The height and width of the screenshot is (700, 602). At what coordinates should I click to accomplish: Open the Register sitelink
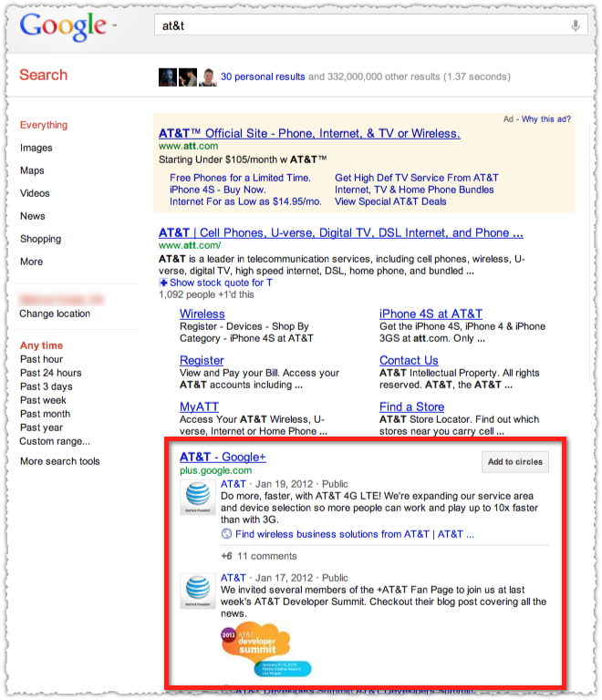[x=202, y=360]
